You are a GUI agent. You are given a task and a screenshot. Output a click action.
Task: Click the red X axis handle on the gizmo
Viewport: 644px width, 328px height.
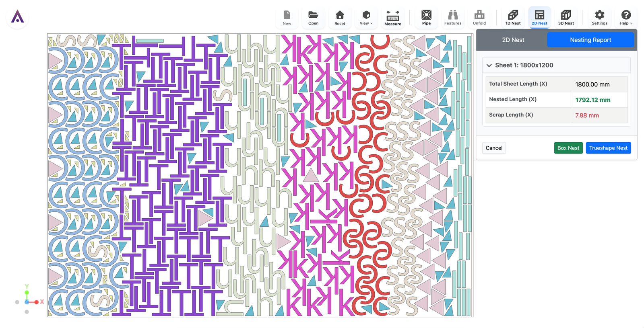37,302
